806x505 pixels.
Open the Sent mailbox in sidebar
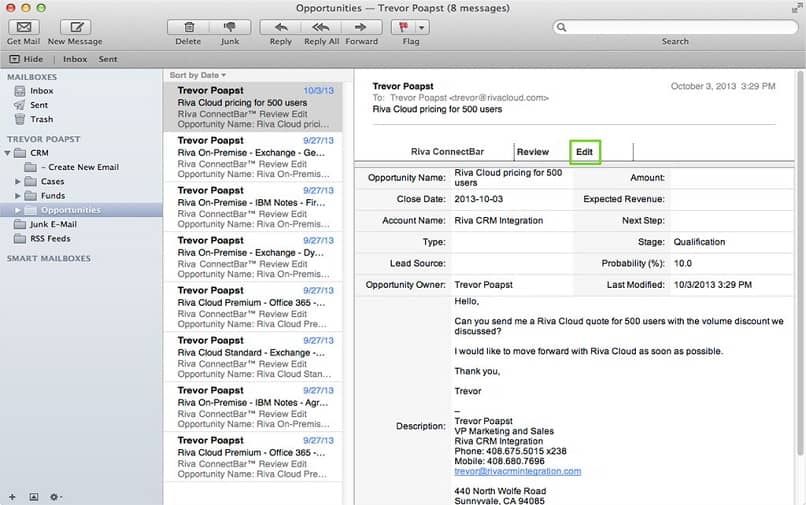tap(39, 105)
